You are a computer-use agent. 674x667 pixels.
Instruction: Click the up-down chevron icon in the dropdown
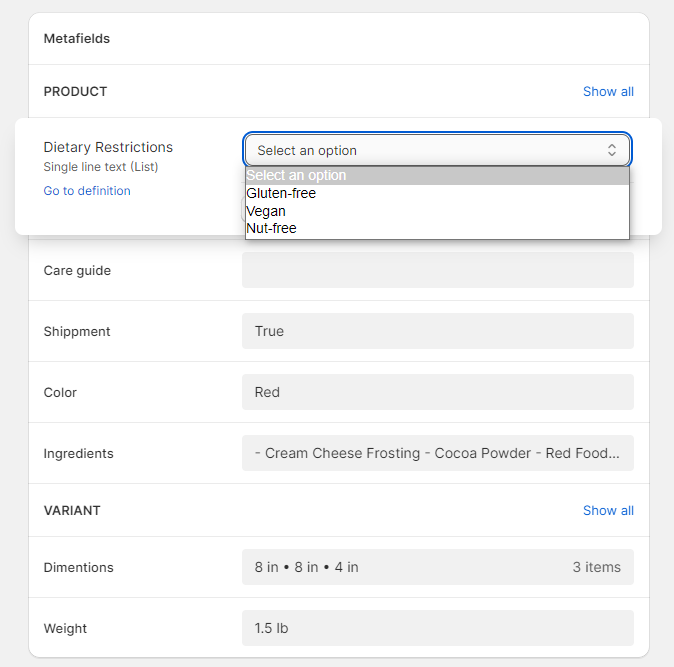[611, 150]
